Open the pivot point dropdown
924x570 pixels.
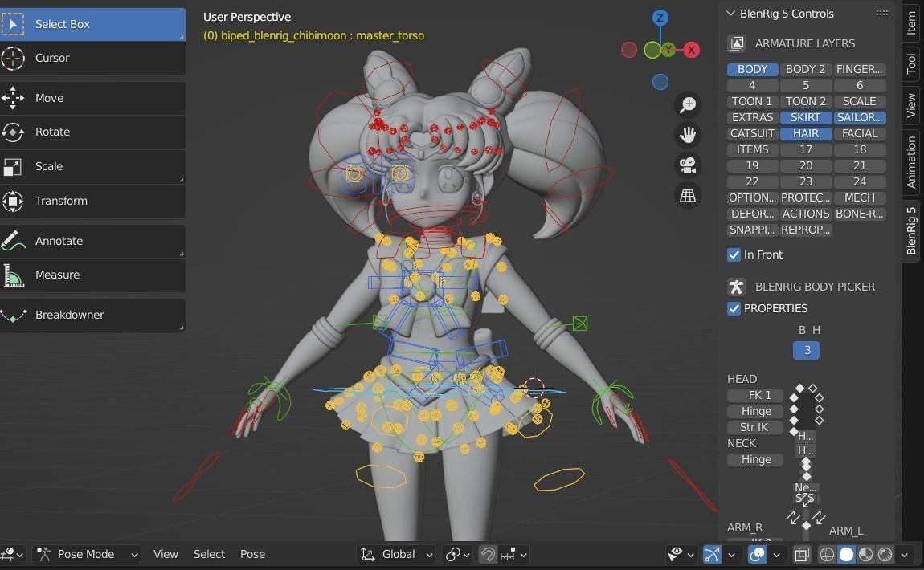[x=458, y=554]
